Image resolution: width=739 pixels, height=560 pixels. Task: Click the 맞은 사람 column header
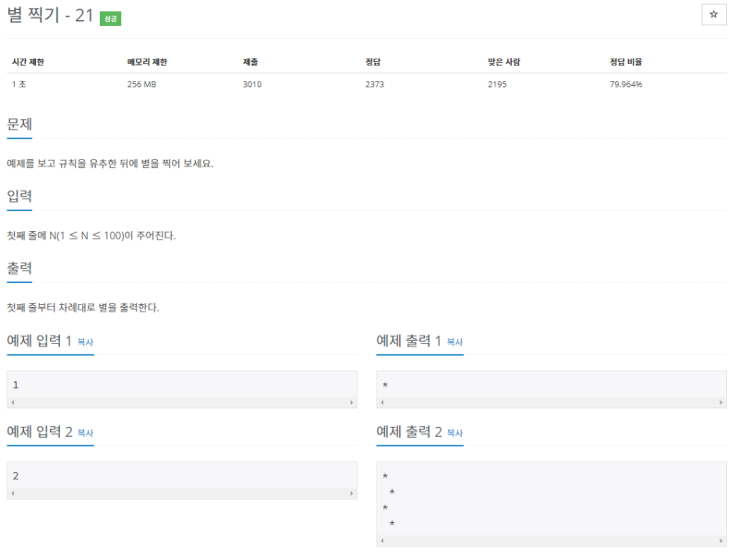[x=503, y=62]
